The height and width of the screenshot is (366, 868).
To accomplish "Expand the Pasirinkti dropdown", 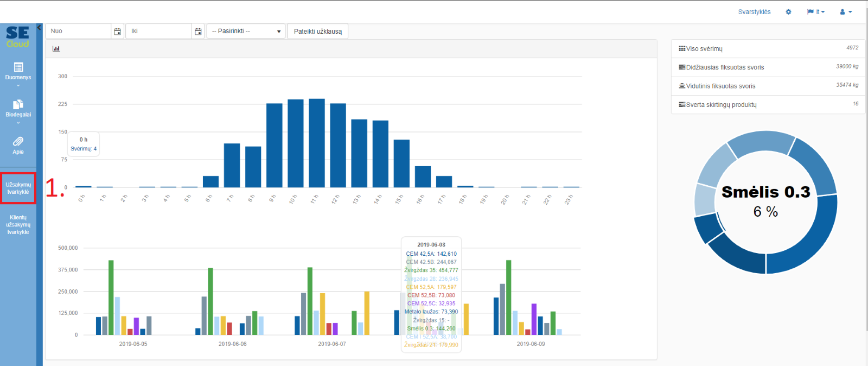I will click(x=246, y=31).
